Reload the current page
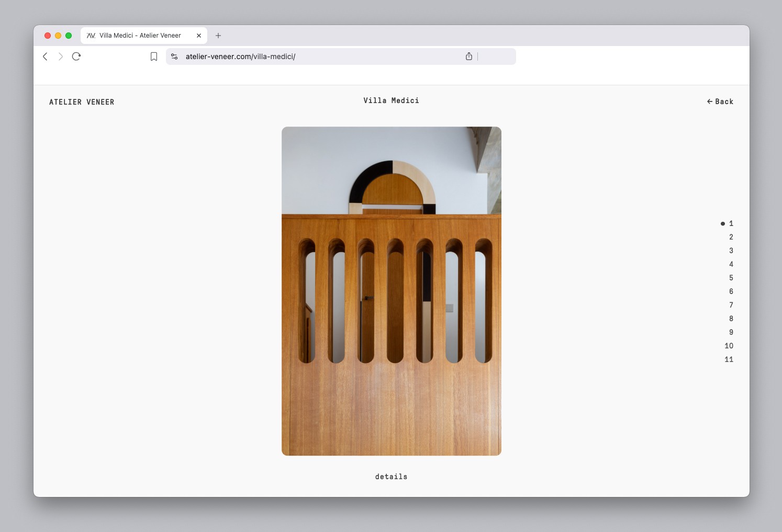Screen dimensions: 782x532 [76, 56]
